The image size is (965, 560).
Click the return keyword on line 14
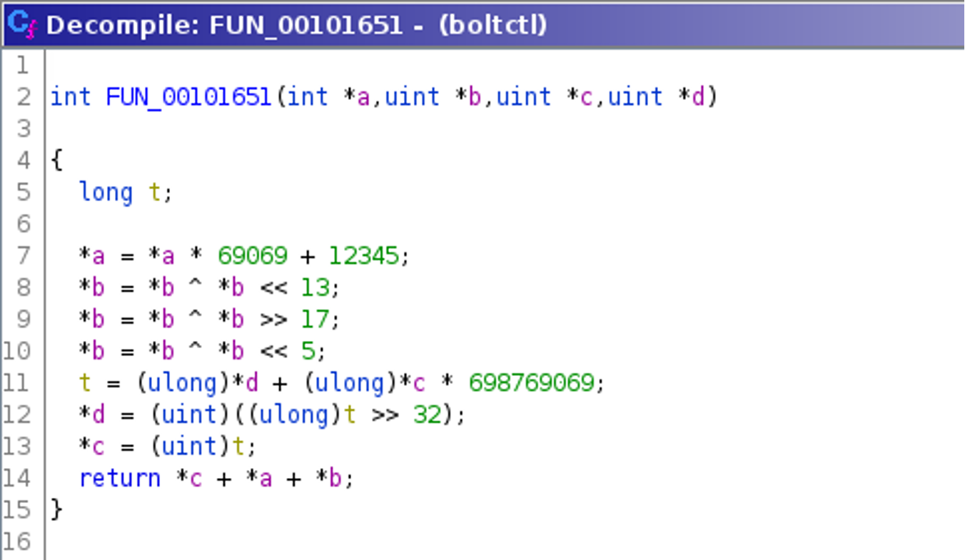[119, 478]
